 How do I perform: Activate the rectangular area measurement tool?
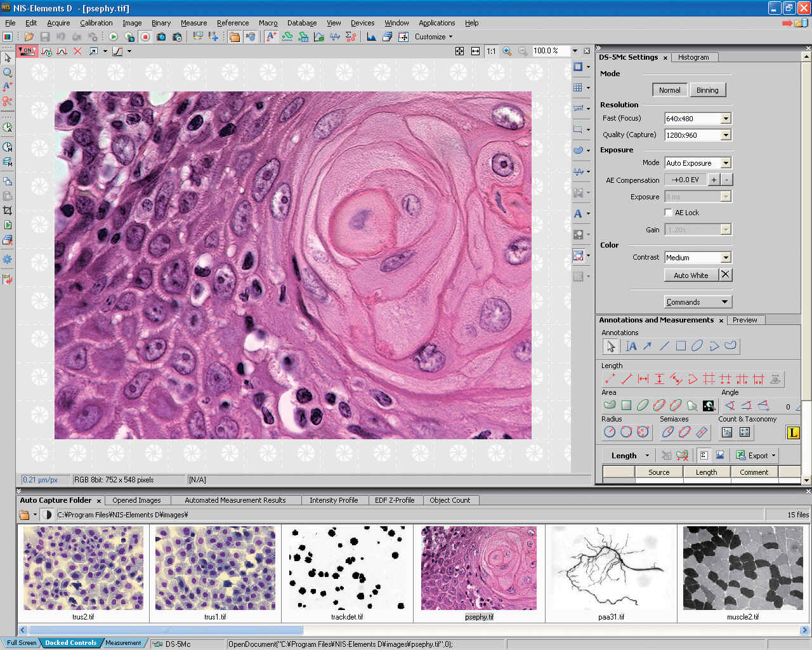click(626, 406)
